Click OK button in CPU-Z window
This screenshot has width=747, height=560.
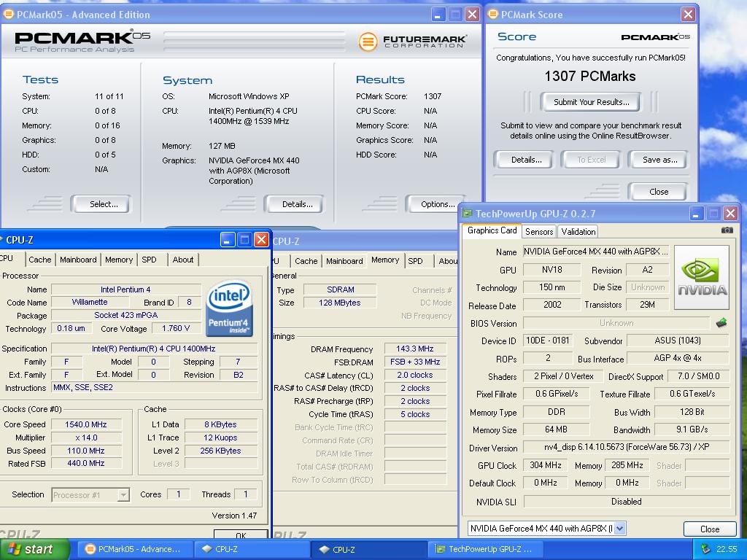point(241,535)
